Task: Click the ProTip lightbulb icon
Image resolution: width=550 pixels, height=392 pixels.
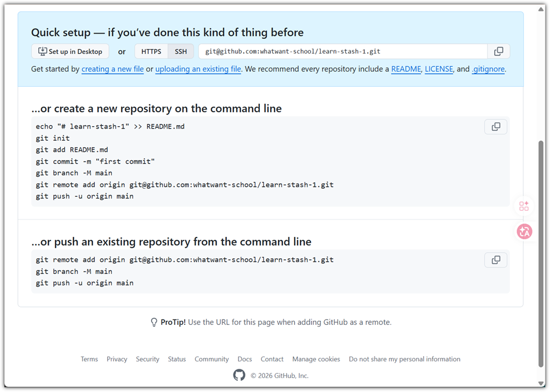Action: click(153, 322)
